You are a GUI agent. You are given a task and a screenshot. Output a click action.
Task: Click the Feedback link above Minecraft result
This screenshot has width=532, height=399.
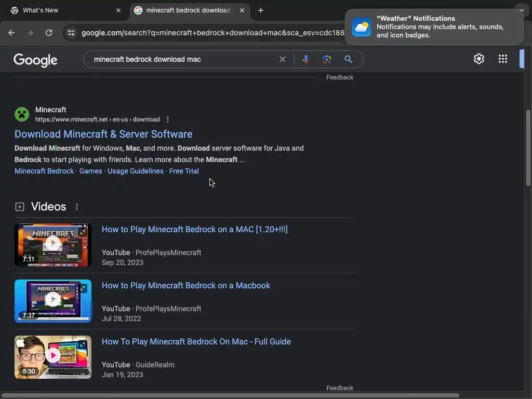tap(340, 77)
